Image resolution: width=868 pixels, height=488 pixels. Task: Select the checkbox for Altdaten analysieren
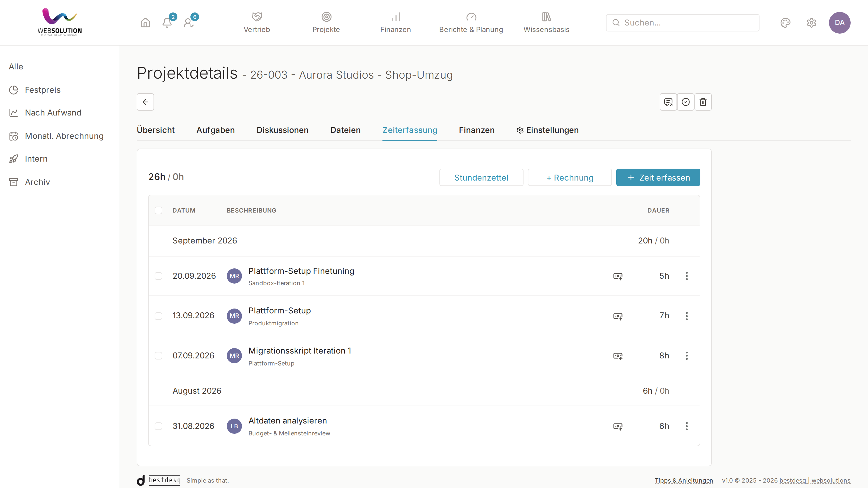[x=158, y=426]
